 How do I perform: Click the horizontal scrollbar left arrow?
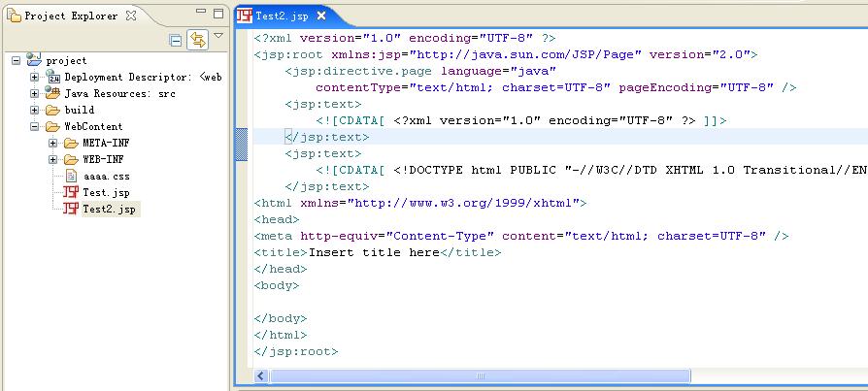[262, 376]
